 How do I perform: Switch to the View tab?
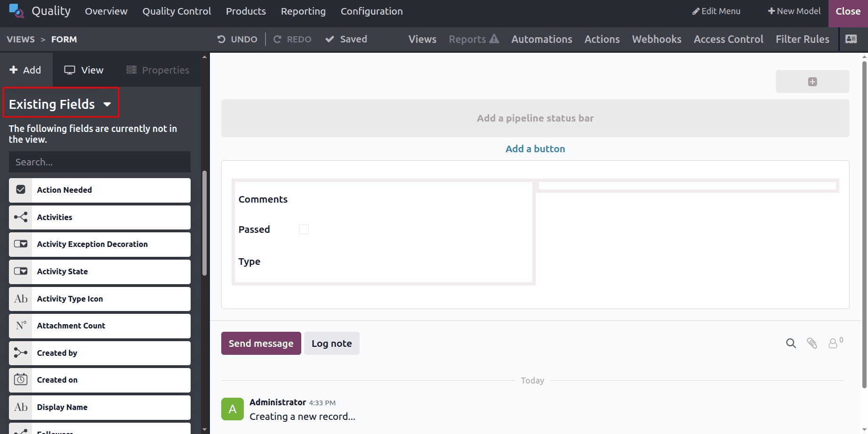point(84,70)
